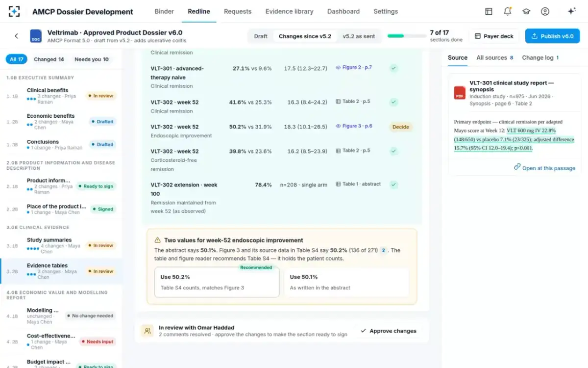Click the PDF icon on VLT-301 source card

[x=460, y=93]
